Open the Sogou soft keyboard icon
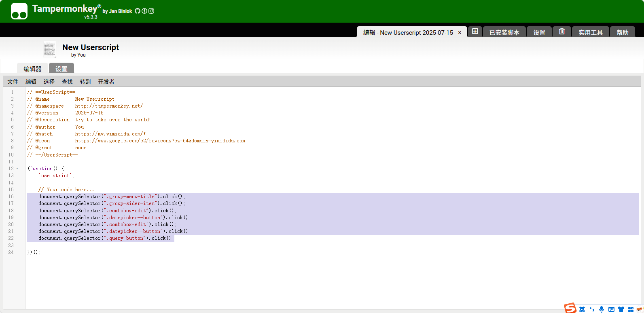Image resolution: width=644 pixels, height=313 pixels. tap(611, 309)
